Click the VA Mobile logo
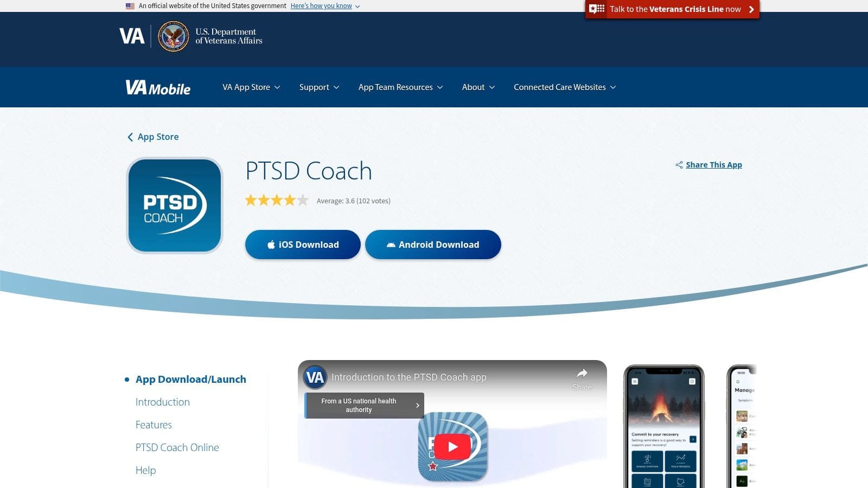Viewport: 868px width, 488px height. tap(158, 87)
